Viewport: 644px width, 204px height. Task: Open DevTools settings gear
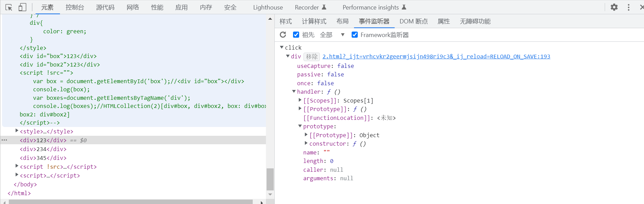tap(614, 7)
